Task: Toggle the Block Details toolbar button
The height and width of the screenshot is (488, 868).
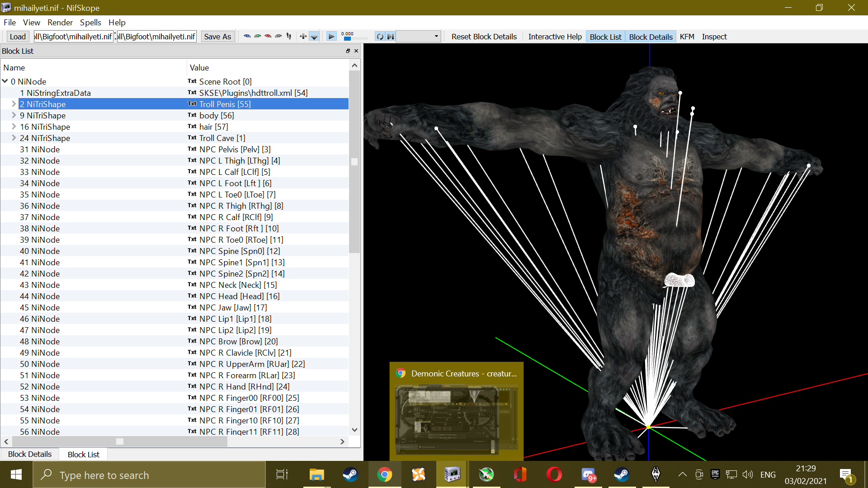Action: coord(651,37)
